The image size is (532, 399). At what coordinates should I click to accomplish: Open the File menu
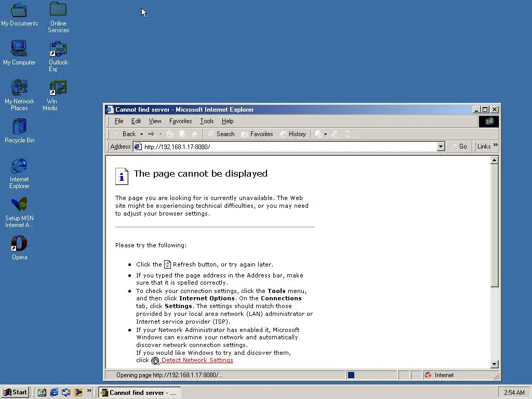click(x=119, y=121)
